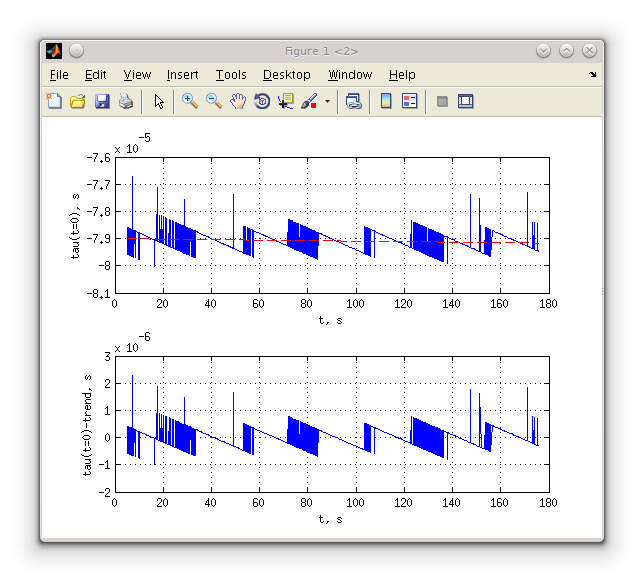644x582 pixels.
Task: Click the Hide Plot Tools icon
Action: click(442, 101)
